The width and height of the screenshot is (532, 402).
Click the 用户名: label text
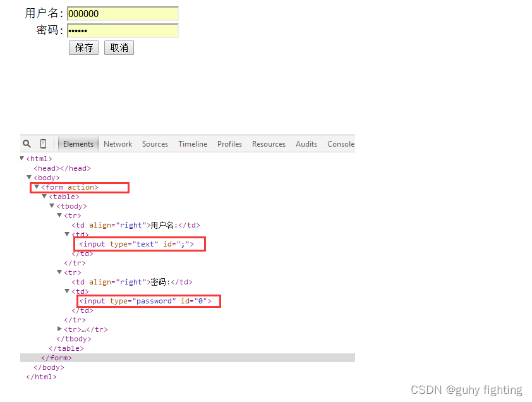(44, 13)
